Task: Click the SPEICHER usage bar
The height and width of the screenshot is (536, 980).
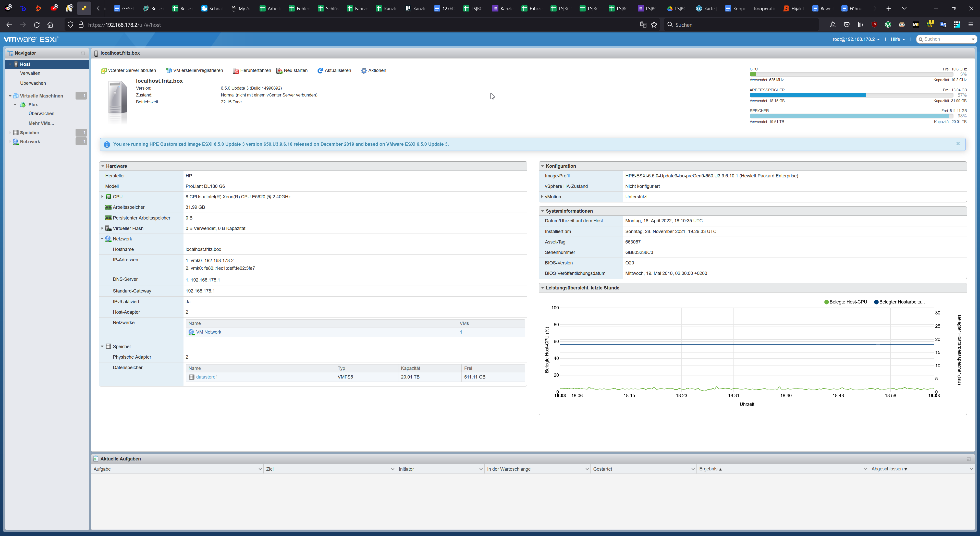Action: pyautogui.click(x=851, y=116)
